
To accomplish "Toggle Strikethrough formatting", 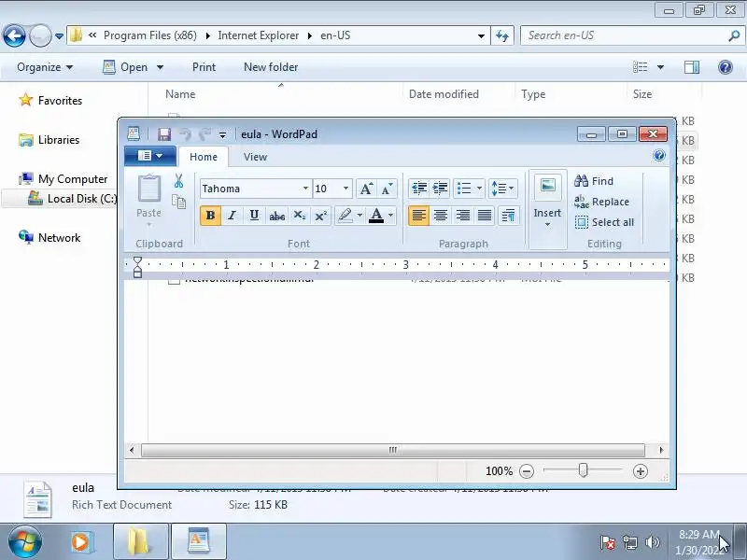I will [276, 216].
